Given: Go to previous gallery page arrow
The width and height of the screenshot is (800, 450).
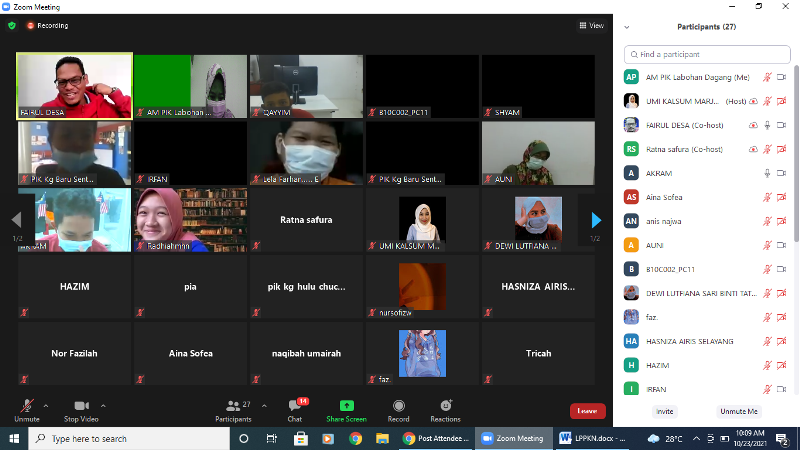Looking at the screenshot, I should point(16,220).
